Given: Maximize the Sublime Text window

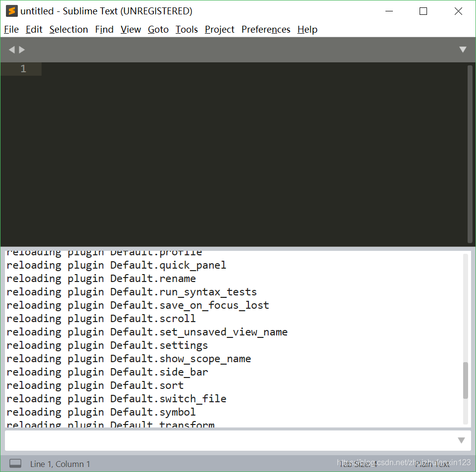Looking at the screenshot, I should coord(423,11).
